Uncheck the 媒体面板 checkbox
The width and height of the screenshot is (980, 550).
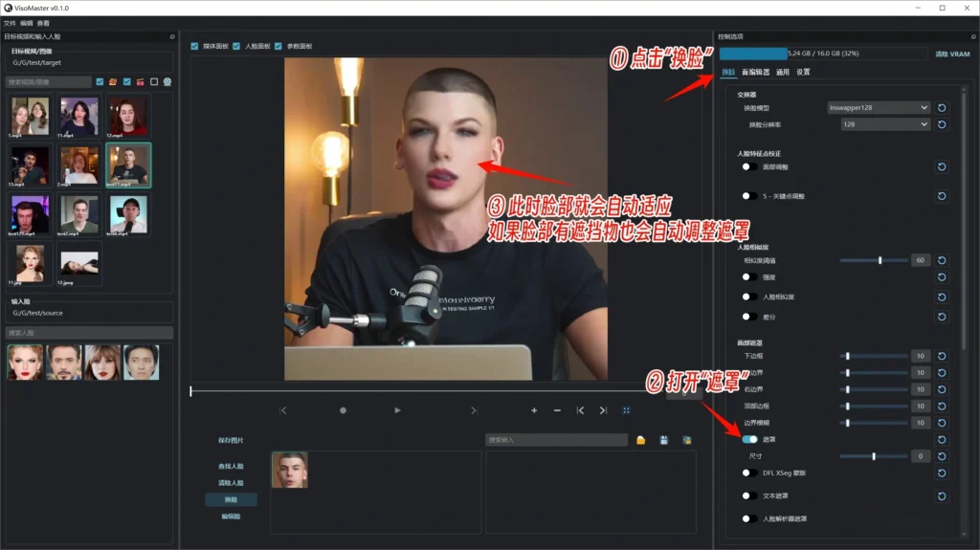point(195,46)
